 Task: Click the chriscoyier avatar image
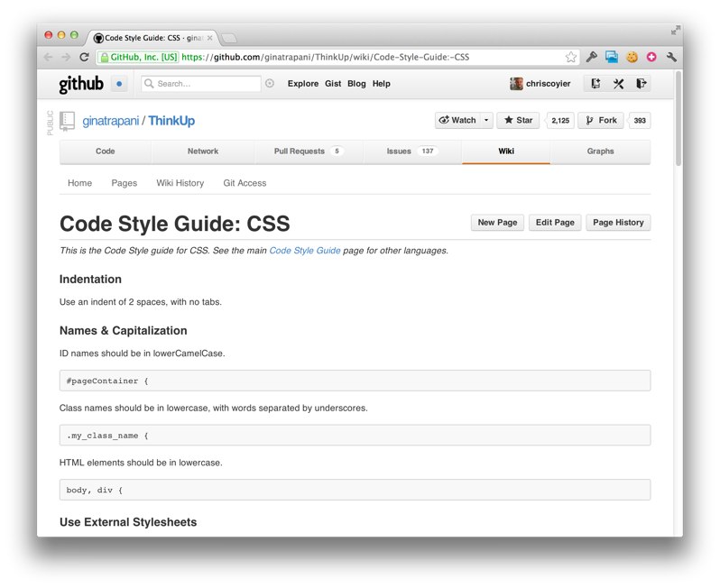516,84
